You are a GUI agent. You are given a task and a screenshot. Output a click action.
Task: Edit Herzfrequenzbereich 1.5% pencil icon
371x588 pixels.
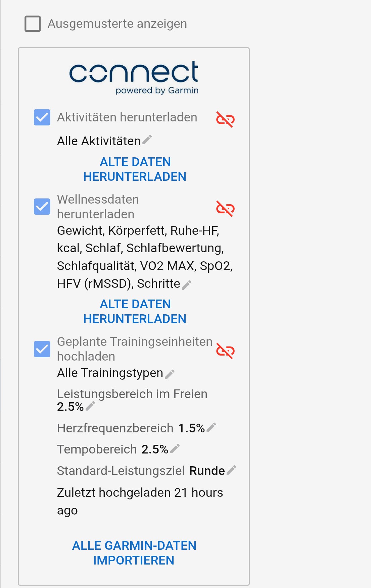coord(211,427)
